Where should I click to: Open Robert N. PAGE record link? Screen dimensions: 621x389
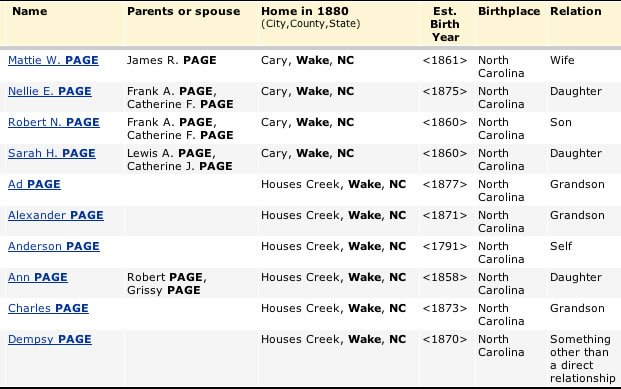53,122
